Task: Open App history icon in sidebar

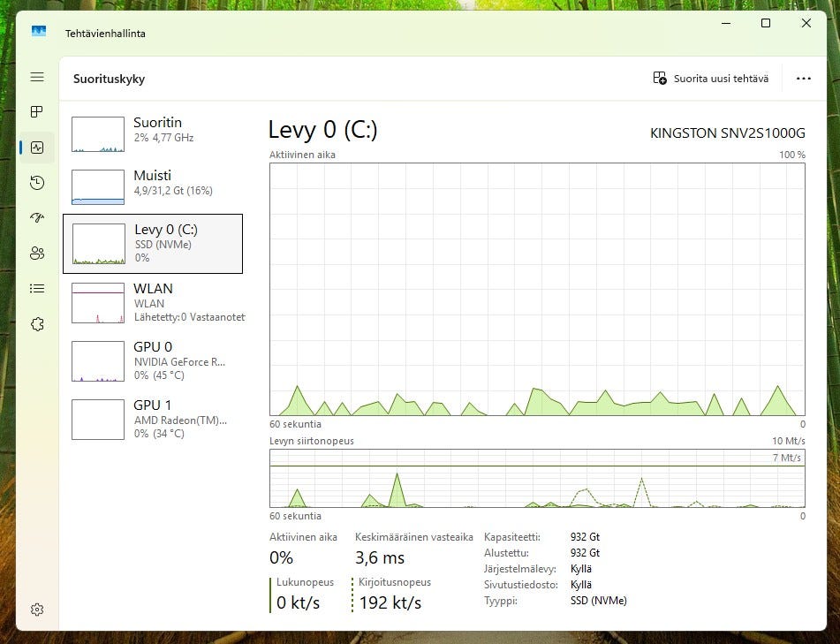Action: point(37,183)
